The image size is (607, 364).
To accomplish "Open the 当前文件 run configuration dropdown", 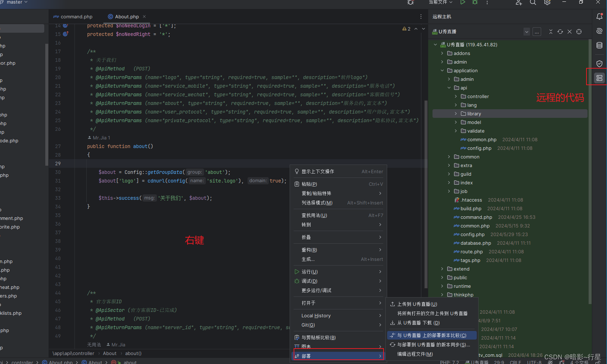I will 440,2.
